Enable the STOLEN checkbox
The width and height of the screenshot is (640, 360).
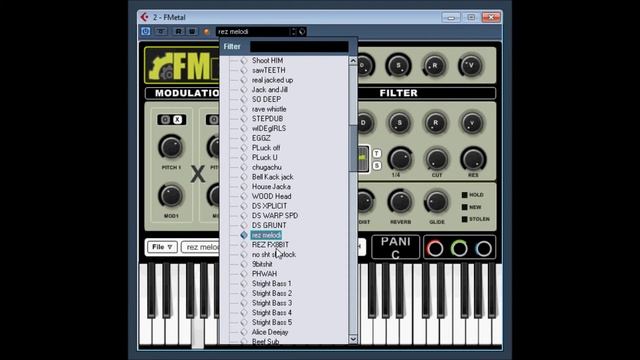click(x=464, y=219)
